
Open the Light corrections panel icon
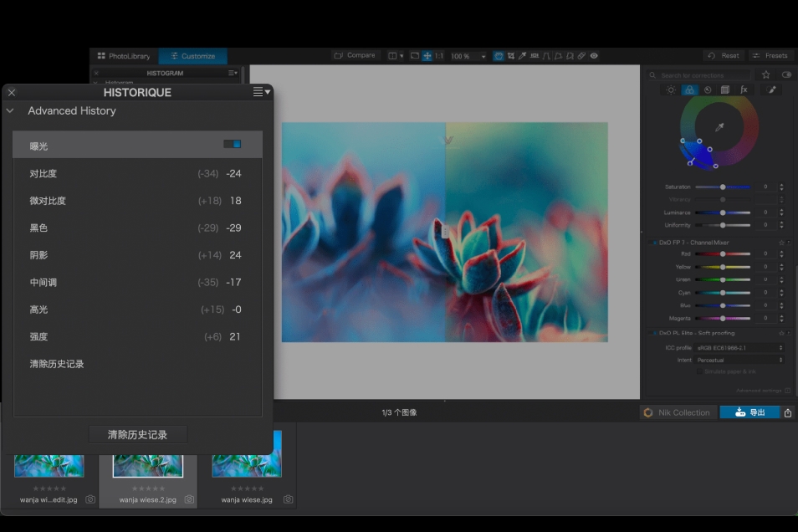tap(671, 90)
